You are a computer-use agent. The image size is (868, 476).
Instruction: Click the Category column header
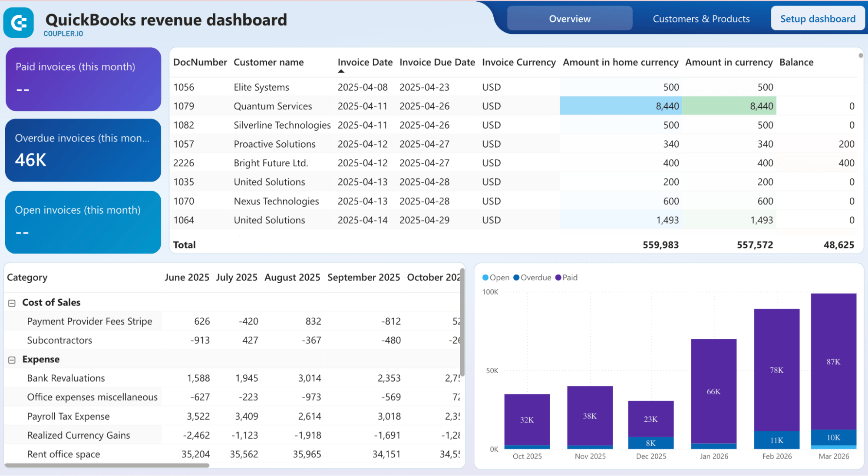point(27,278)
